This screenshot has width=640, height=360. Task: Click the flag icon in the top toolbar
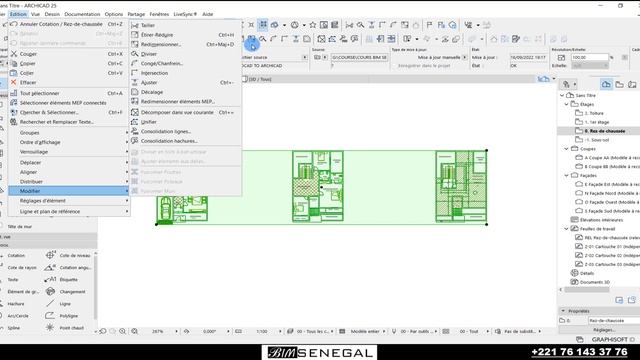click(x=429, y=25)
